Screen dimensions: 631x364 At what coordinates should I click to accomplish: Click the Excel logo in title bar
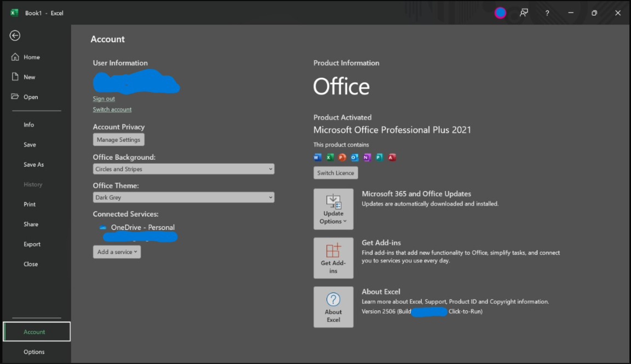click(x=14, y=13)
